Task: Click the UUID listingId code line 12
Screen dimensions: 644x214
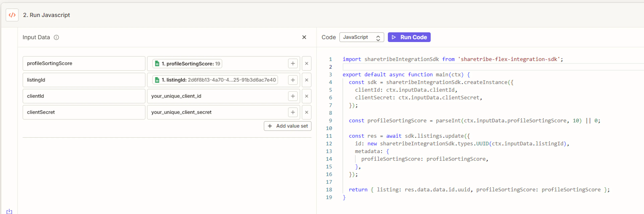Action: tap(462, 144)
